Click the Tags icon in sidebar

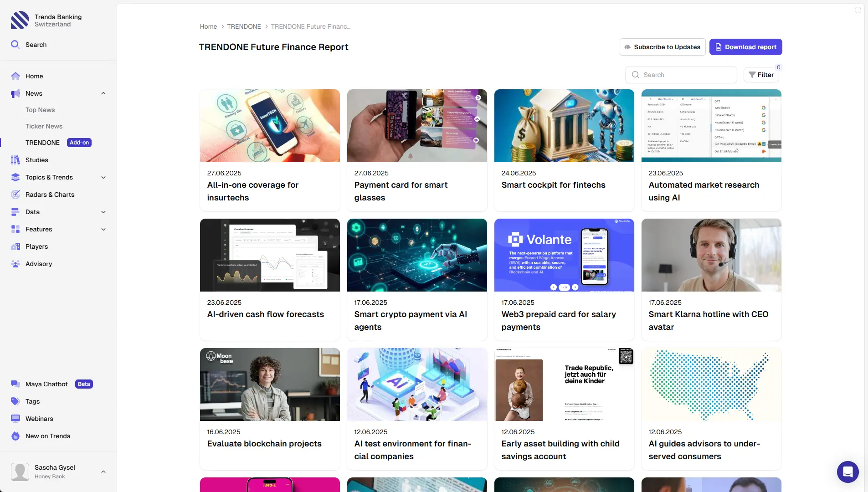(x=15, y=401)
